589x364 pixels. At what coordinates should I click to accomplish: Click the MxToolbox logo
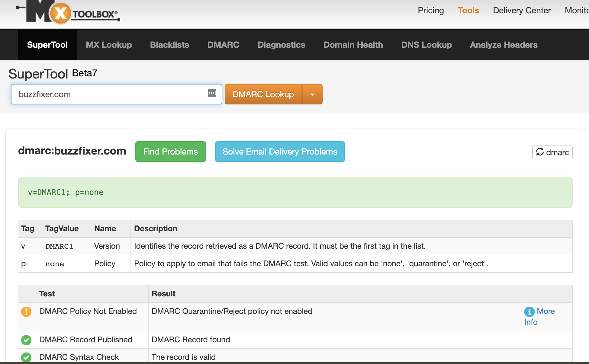68,13
